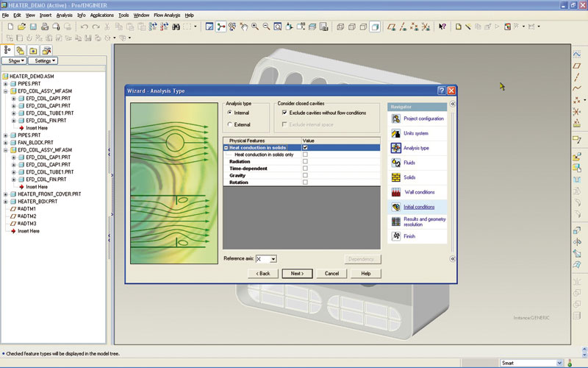The width and height of the screenshot is (588, 368).
Task: Open the Window menu
Action: point(141,15)
